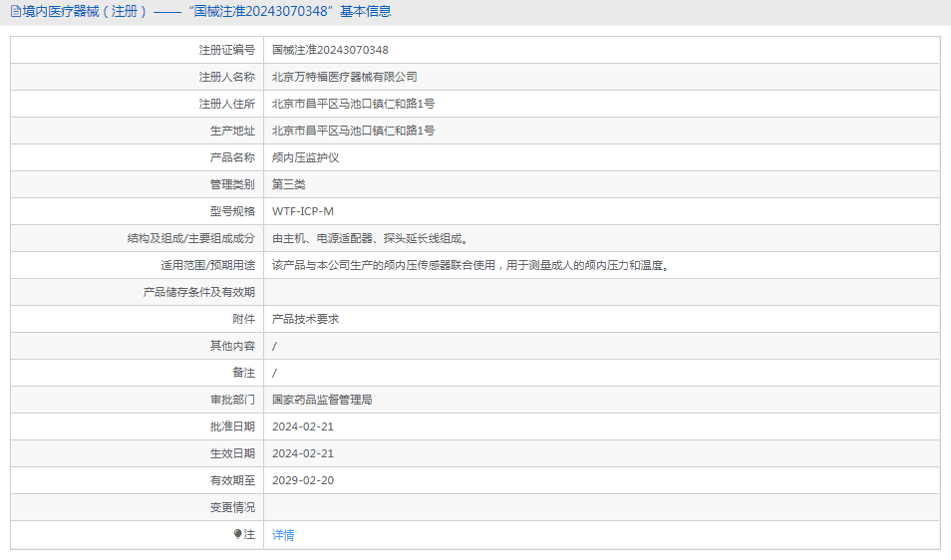Screen dimensions: 951x560
Task: Click the page title 境内医疗器械(注册) 基本信息
Action: pos(206,12)
